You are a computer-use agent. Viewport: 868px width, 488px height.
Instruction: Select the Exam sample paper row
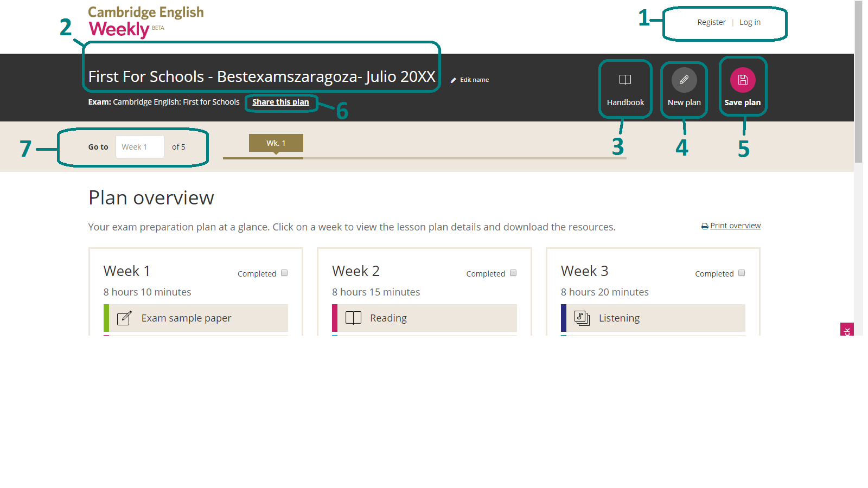[196, 318]
